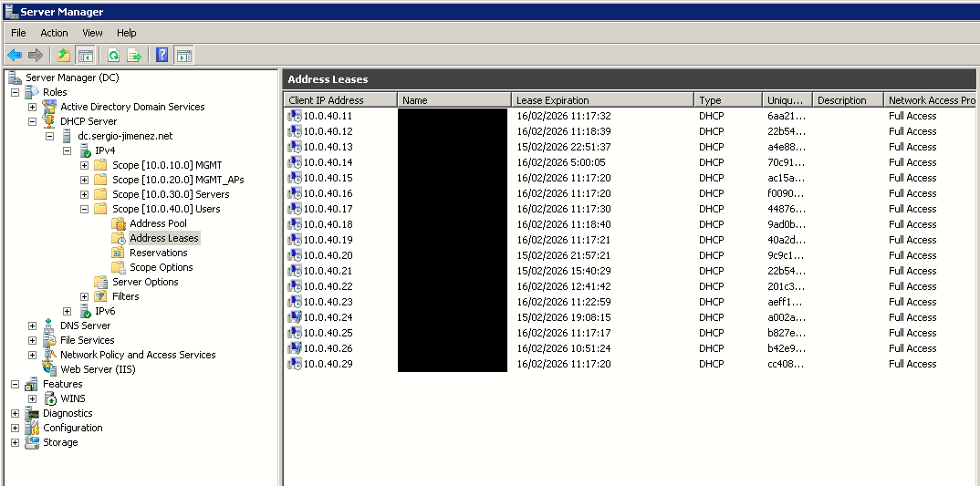Sort by Client IP Address column
The width and height of the screenshot is (980, 486).
[340, 100]
